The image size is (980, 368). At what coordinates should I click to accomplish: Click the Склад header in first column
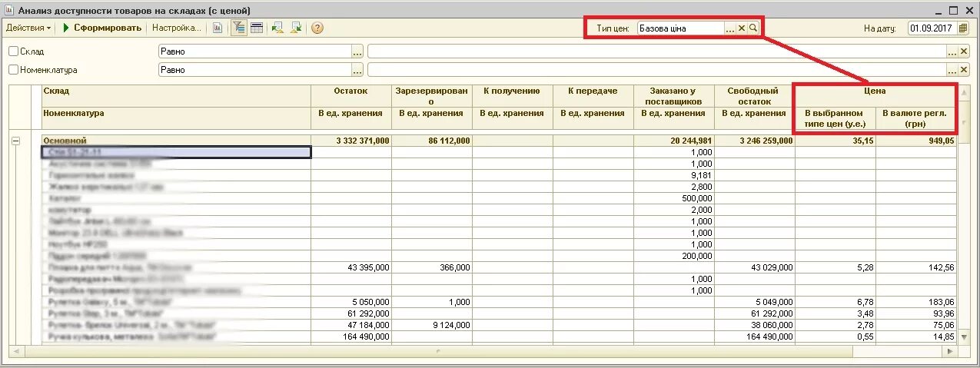coord(176,96)
